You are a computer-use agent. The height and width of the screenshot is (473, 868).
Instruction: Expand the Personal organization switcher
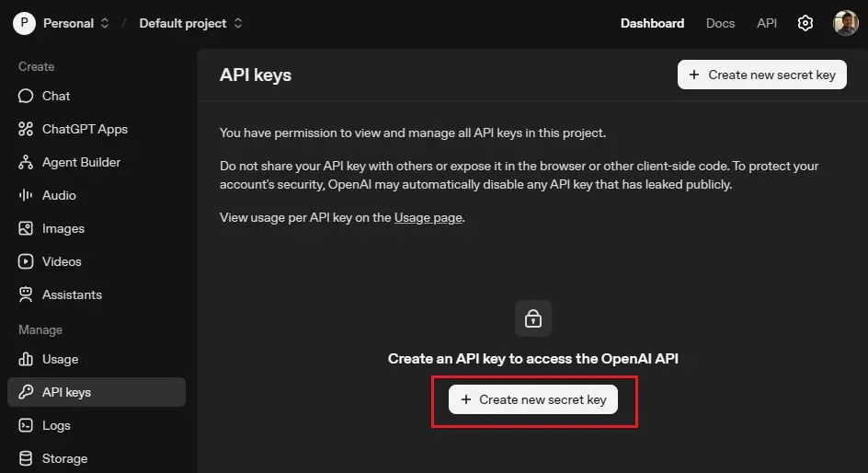tap(62, 23)
